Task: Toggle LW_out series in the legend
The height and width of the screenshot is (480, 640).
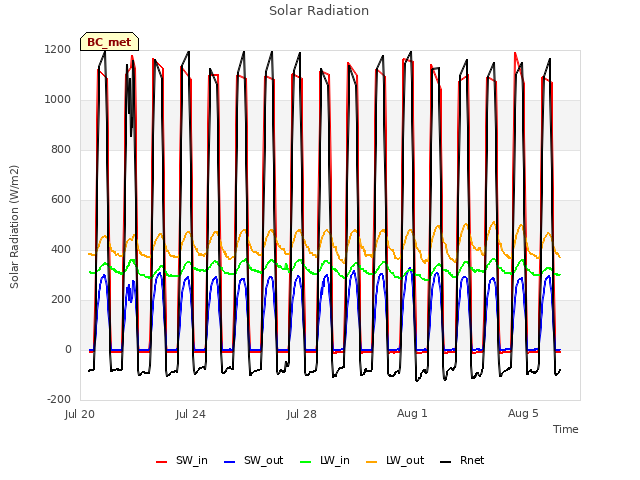Action: (395, 460)
